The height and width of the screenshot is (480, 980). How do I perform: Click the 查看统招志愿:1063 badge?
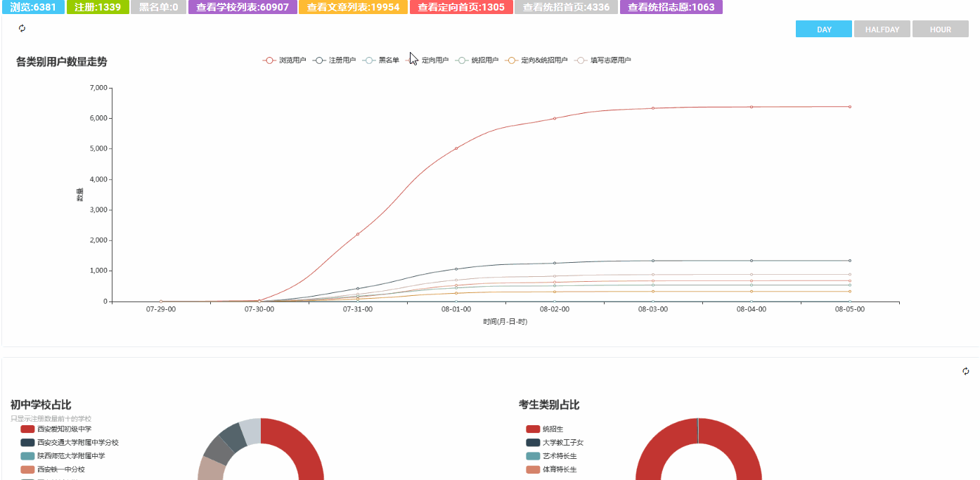[x=671, y=7]
